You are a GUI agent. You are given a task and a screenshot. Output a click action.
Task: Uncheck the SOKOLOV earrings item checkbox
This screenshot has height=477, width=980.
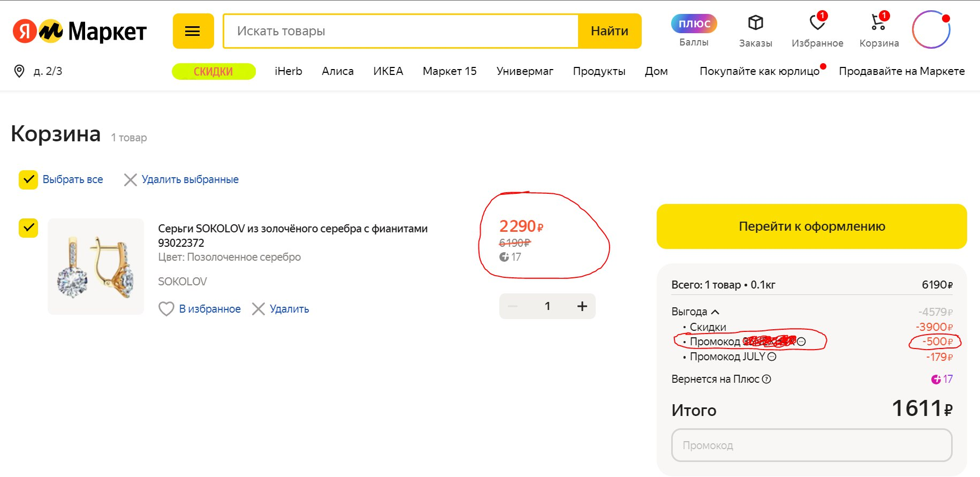pos(28,228)
